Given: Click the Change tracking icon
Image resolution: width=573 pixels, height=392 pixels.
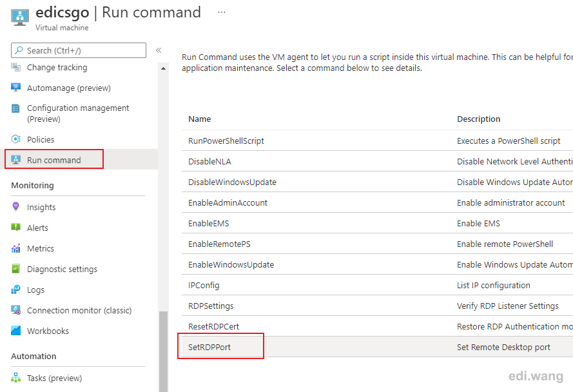Looking at the screenshot, I should [x=15, y=67].
